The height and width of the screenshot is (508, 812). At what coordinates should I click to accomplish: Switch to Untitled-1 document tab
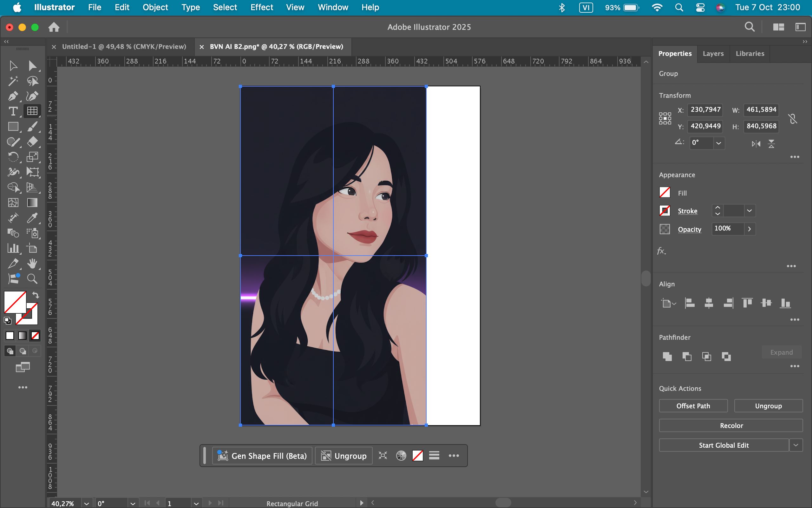click(x=124, y=47)
